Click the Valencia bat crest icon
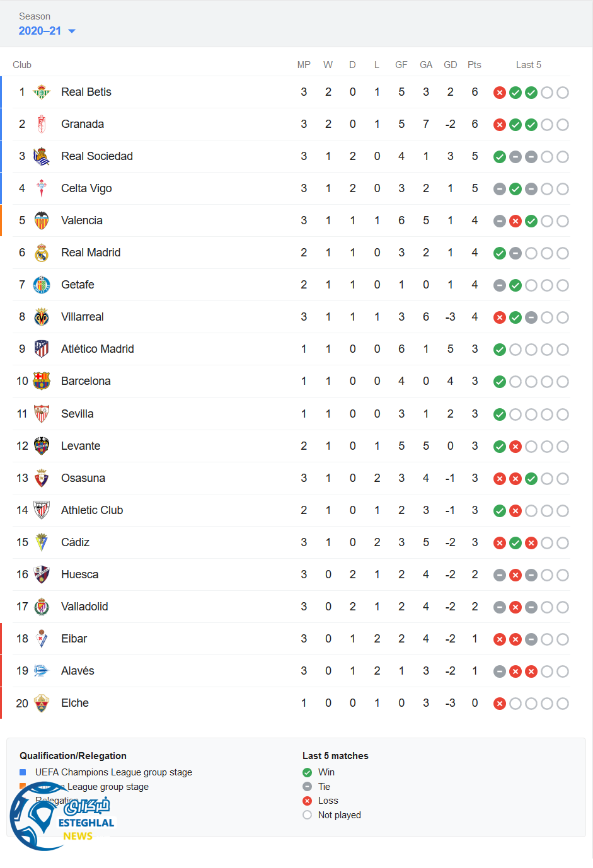Viewport: 593px width, 868px height. (x=42, y=221)
